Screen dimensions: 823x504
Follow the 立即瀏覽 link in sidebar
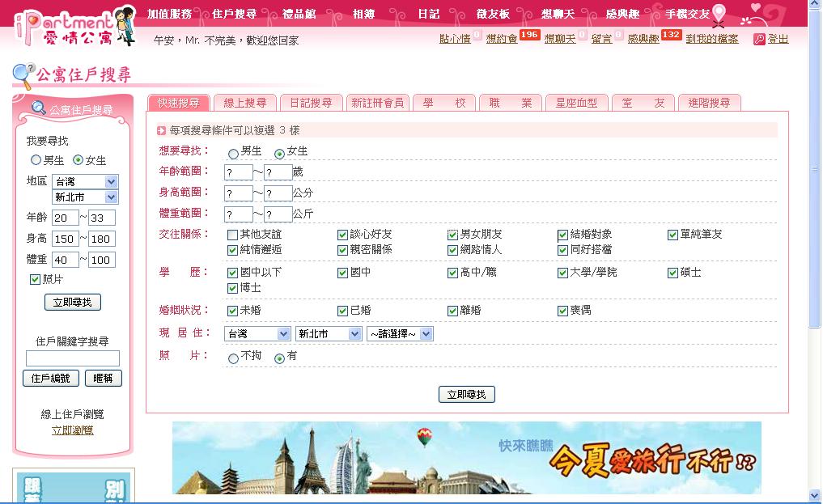72,430
